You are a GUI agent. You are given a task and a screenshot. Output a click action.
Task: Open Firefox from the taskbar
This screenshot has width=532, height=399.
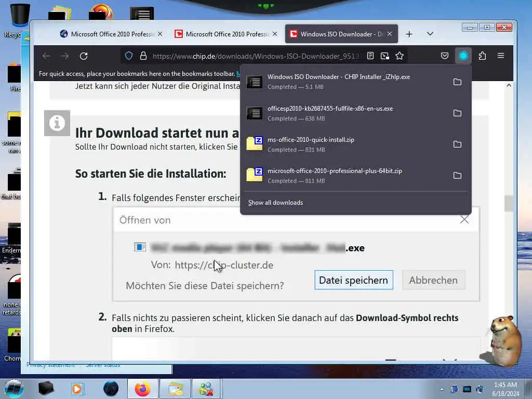(x=142, y=389)
